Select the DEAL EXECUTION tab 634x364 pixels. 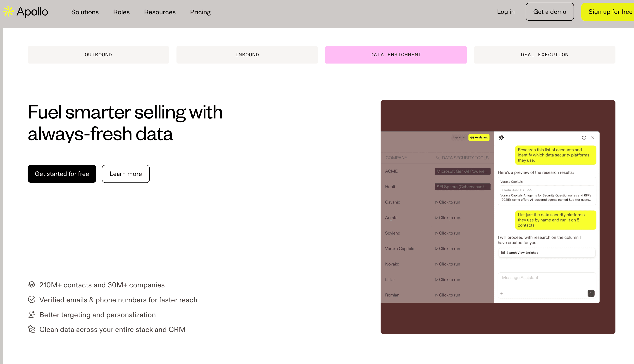pos(544,54)
